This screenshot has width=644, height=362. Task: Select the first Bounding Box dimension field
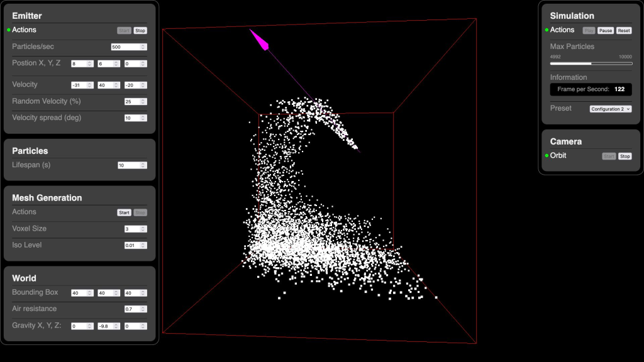[x=79, y=293]
